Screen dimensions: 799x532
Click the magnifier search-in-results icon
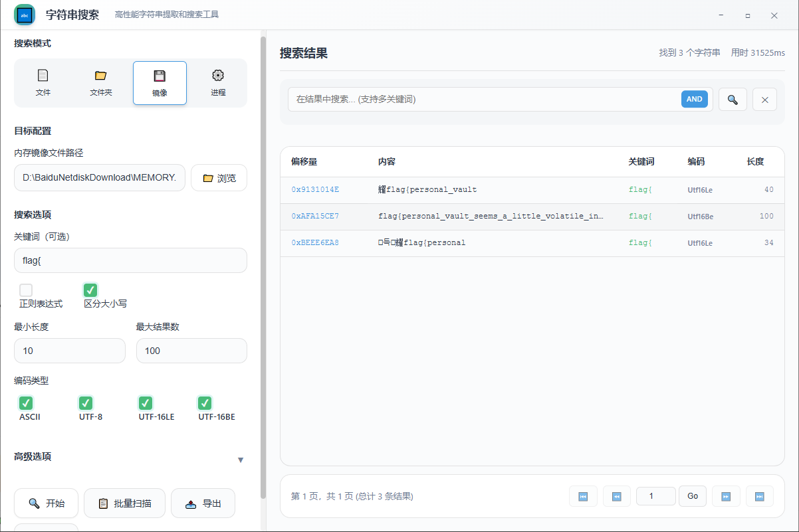[733, 100]
